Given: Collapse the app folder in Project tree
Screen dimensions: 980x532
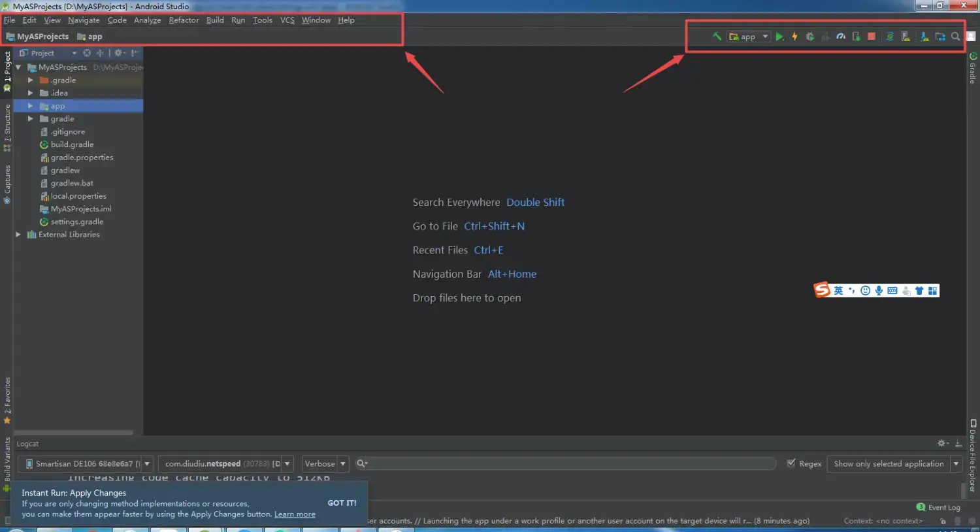Looking at the screenshot, I should 29,105.
